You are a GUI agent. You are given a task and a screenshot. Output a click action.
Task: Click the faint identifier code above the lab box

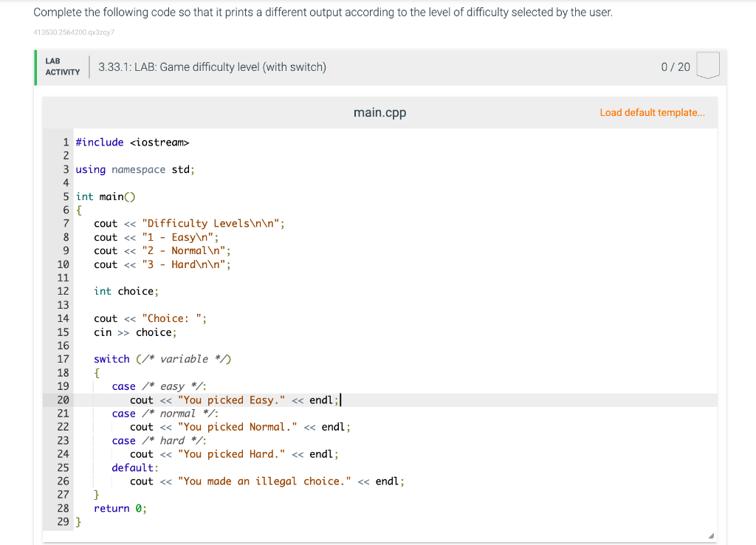[75, 32]
